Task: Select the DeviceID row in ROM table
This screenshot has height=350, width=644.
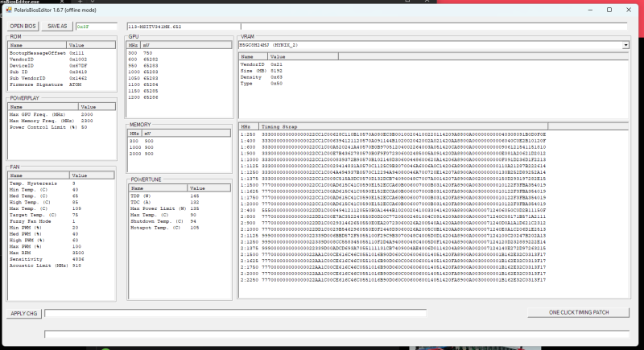Action: 62,66
